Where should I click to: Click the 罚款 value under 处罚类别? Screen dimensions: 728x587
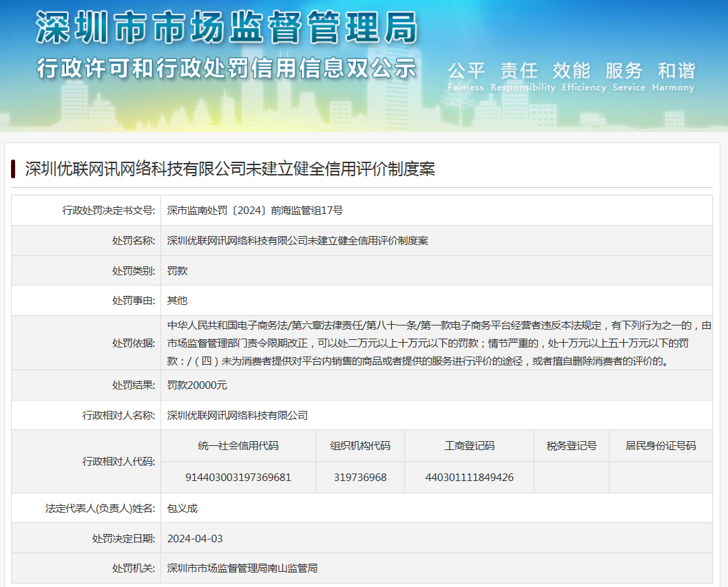178,271
